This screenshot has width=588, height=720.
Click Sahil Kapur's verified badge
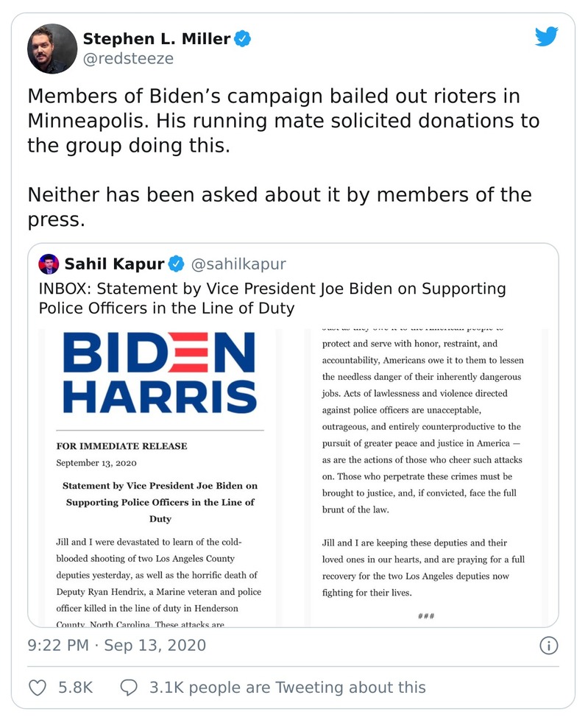[x=177, y=264]
